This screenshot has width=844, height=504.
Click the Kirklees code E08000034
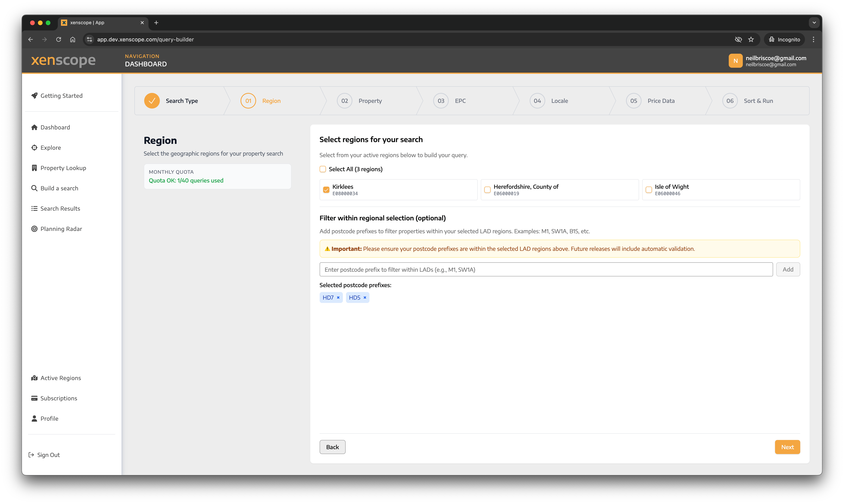pos(345,194)
